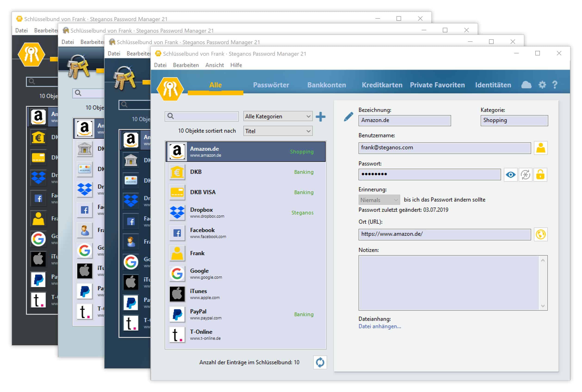582x392 pixels.
Task: Switch to the Private Favoriten tab
Action: coord(437,85)
